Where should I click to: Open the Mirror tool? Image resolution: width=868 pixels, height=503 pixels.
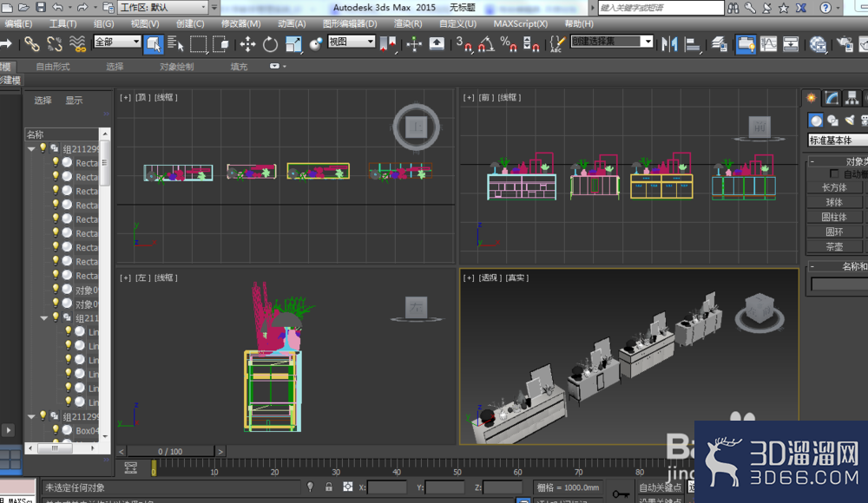pos(669,43)
